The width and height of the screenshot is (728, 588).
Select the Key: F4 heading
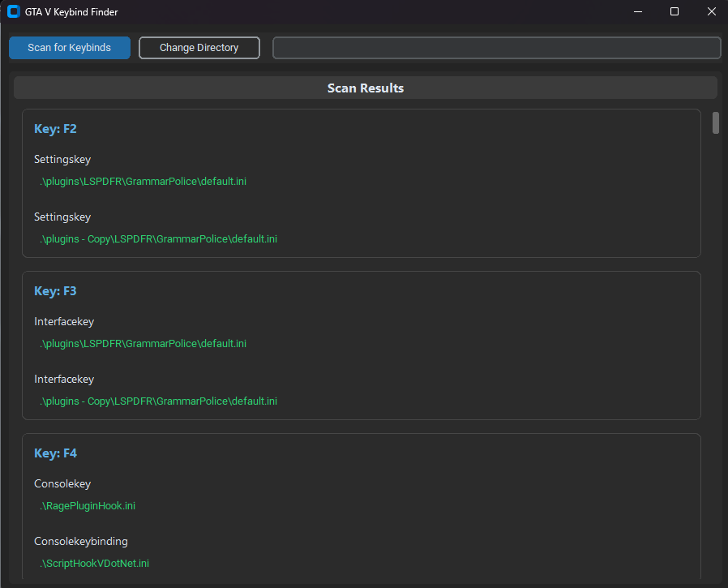[x=55, y=453]
